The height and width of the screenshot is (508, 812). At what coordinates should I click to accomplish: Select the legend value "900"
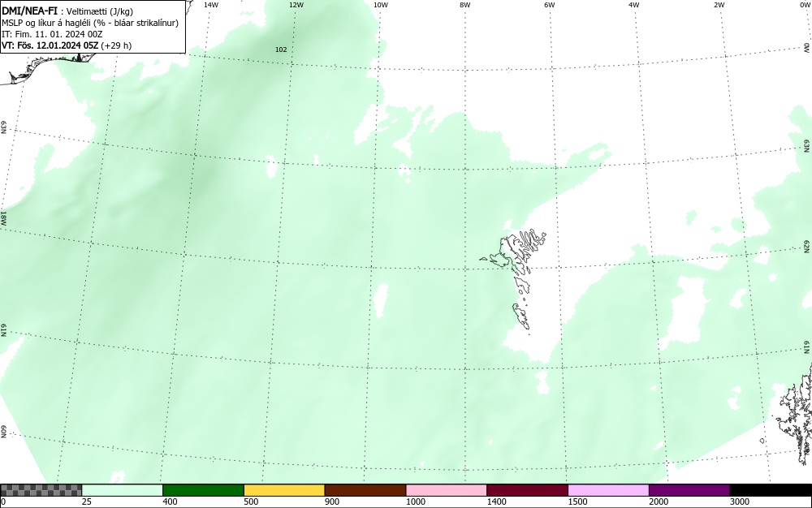332,502
